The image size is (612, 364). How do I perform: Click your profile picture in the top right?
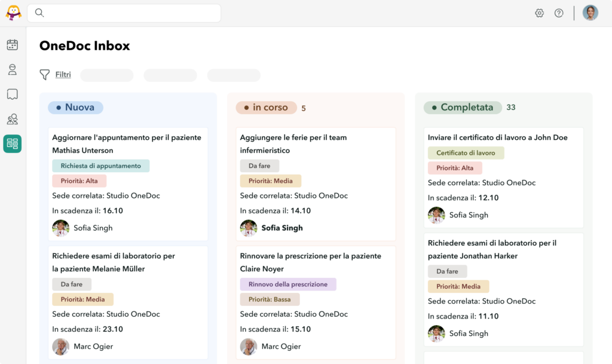tap(590, 13)
